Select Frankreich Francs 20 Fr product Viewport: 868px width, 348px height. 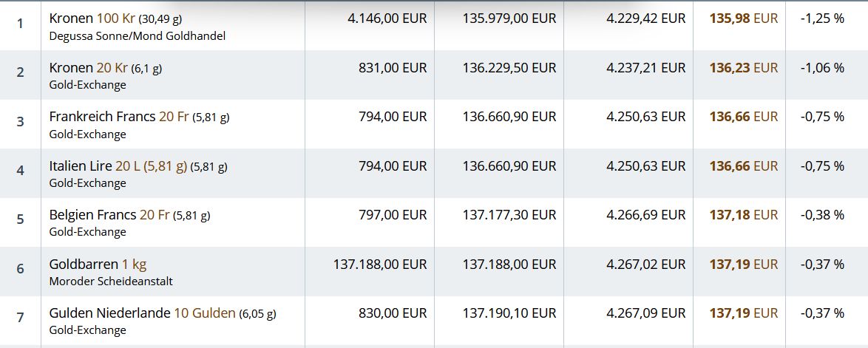pyautogui.click(x=139, y=117)
